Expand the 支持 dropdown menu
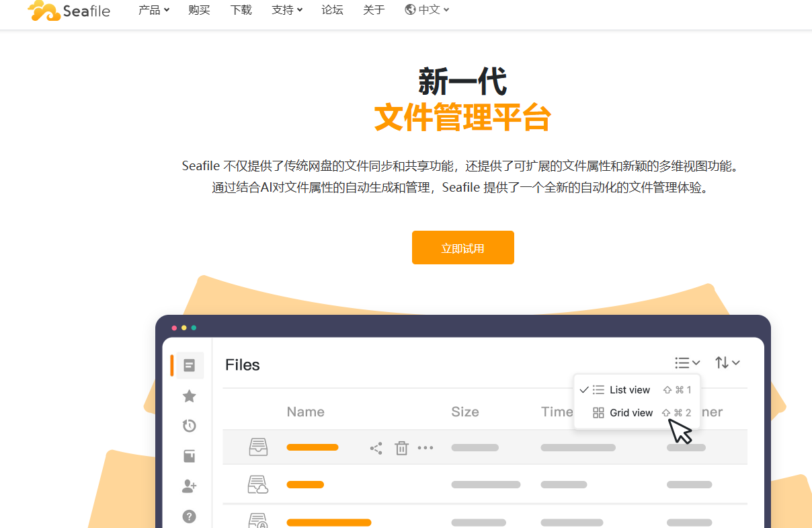Viewport: 812px width, 528px height. (287, 9)
